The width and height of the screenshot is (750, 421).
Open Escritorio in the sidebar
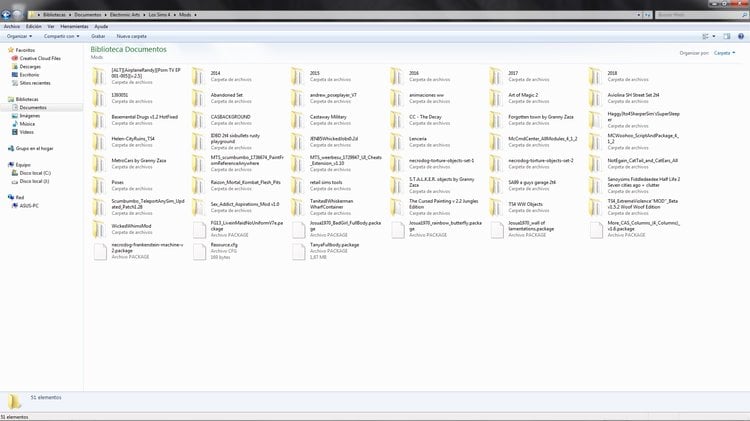point(29,75)
